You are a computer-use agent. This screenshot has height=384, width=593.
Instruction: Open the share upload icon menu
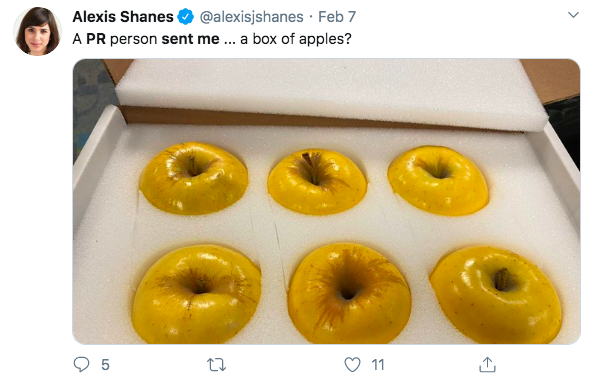[487, 365]
